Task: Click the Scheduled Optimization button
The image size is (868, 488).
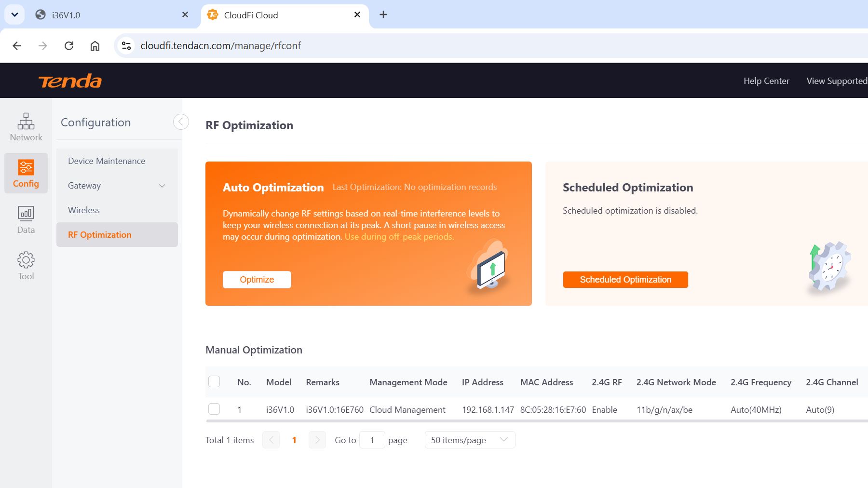Action: coord(625,280)
